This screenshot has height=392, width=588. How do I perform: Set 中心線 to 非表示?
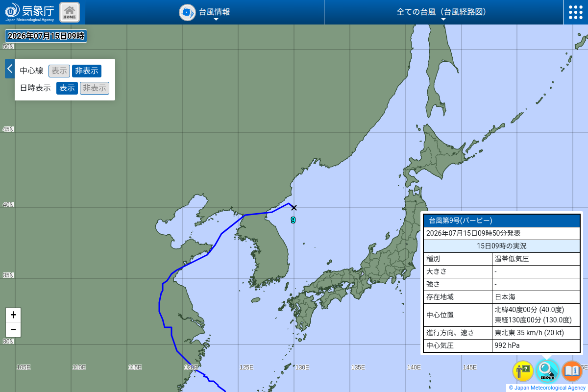[x=87, y=71]
